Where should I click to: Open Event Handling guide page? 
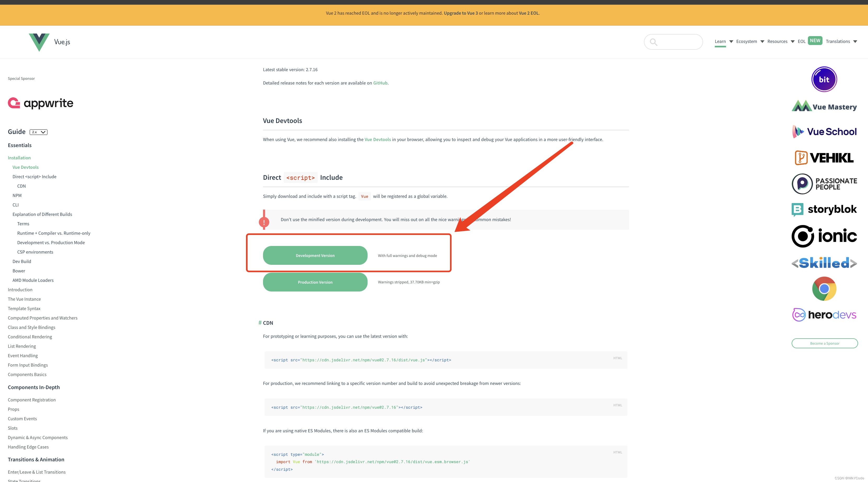coord(22,356)
